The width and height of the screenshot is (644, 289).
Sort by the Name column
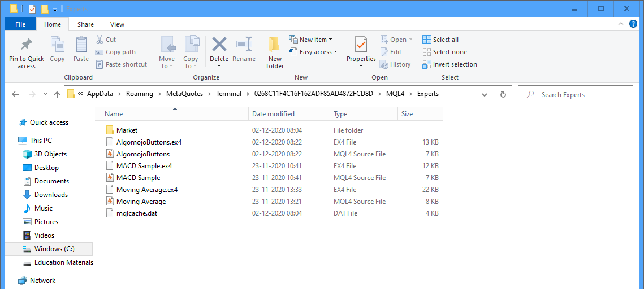click(x=172, y=114)
